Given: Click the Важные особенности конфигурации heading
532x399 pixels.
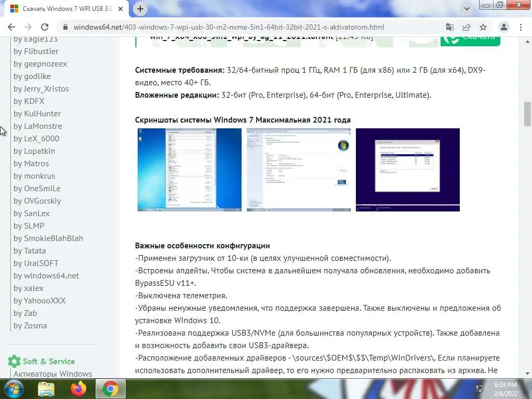Looking at the screenshot, I should (203, 246).
